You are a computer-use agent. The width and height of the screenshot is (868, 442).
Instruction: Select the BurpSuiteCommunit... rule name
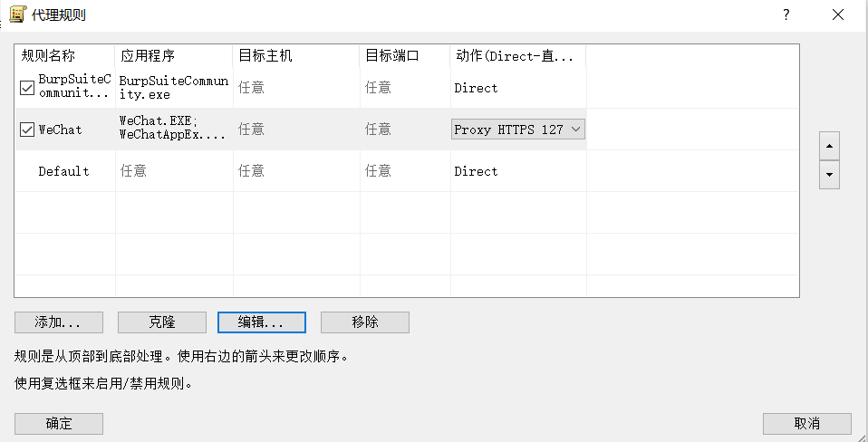pyautogui.click(x=73, y=88)
